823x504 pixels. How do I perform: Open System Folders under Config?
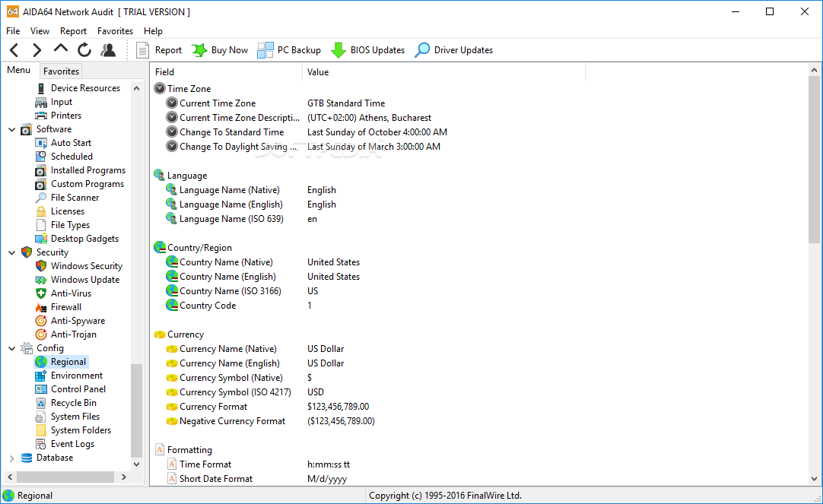point(74,430)
